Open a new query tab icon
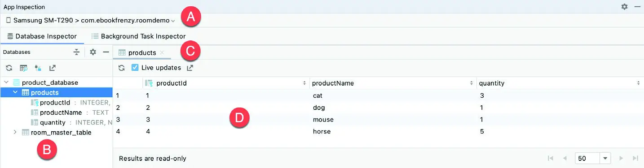 pos(23,68)
